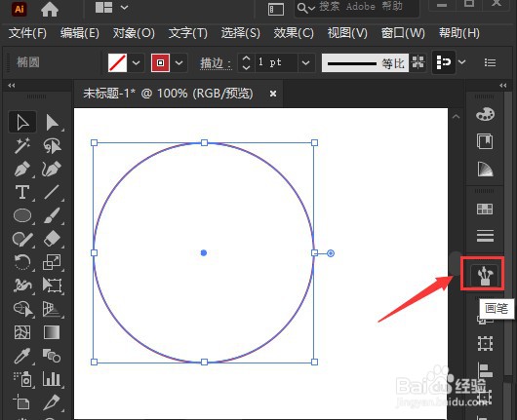Screen dimensions: 517x420
Task: Select the Gradient tool
Action: pyautogui.click(x=52, y=332)
